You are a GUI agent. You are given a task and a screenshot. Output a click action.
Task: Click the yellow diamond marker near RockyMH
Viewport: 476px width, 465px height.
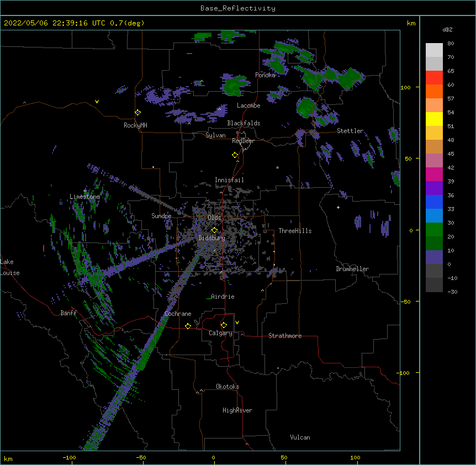click(x=138, y=113)
